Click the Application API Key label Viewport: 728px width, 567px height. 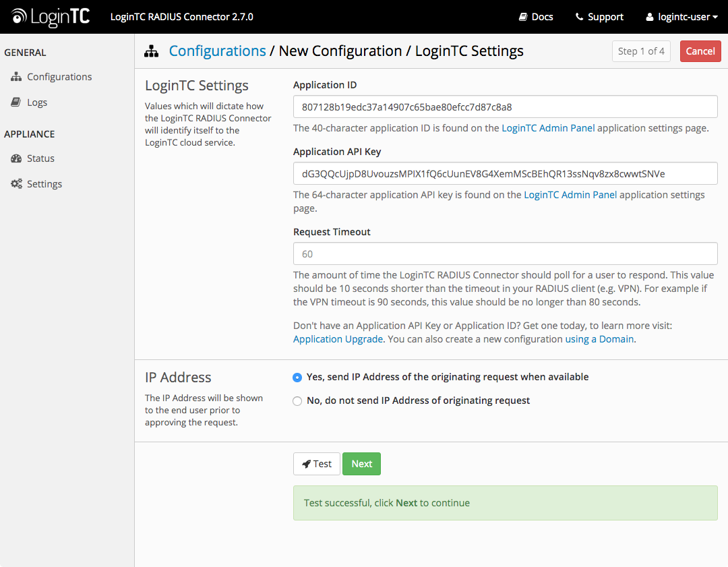coord(337,152)
